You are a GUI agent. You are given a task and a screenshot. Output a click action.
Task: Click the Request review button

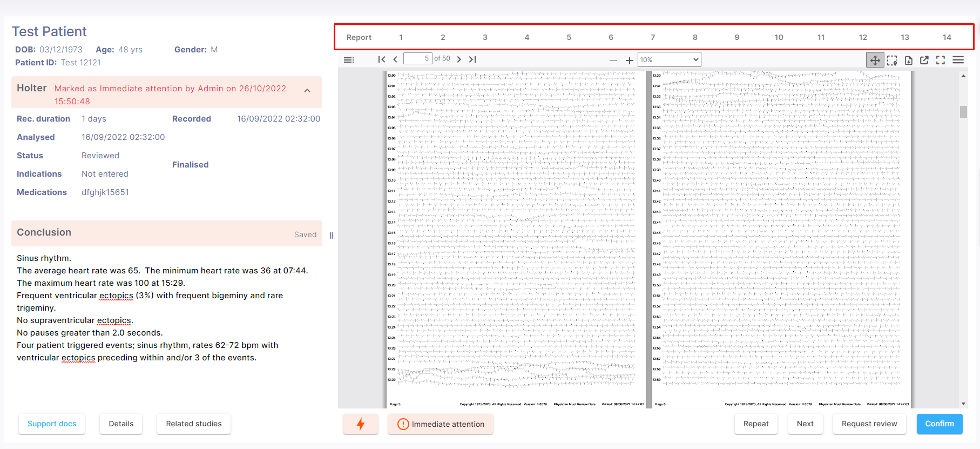(869, 424)
